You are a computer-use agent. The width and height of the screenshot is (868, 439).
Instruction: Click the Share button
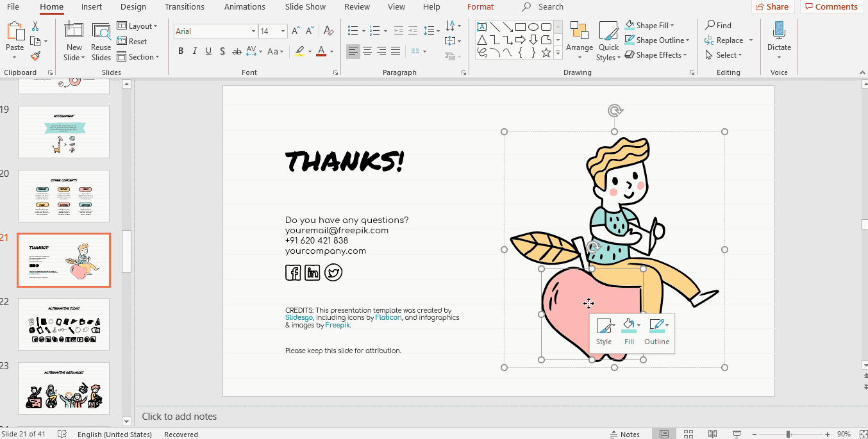coord(772,7)
